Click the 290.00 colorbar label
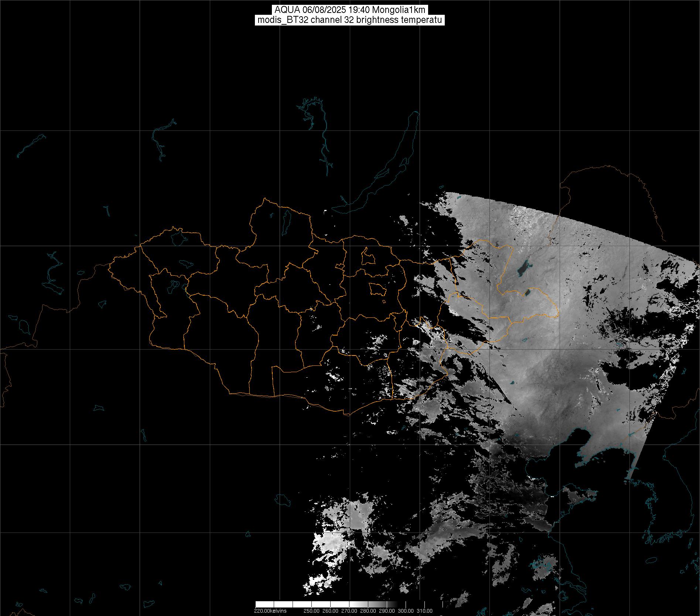700x616 pixels. (x=387, y=610)
